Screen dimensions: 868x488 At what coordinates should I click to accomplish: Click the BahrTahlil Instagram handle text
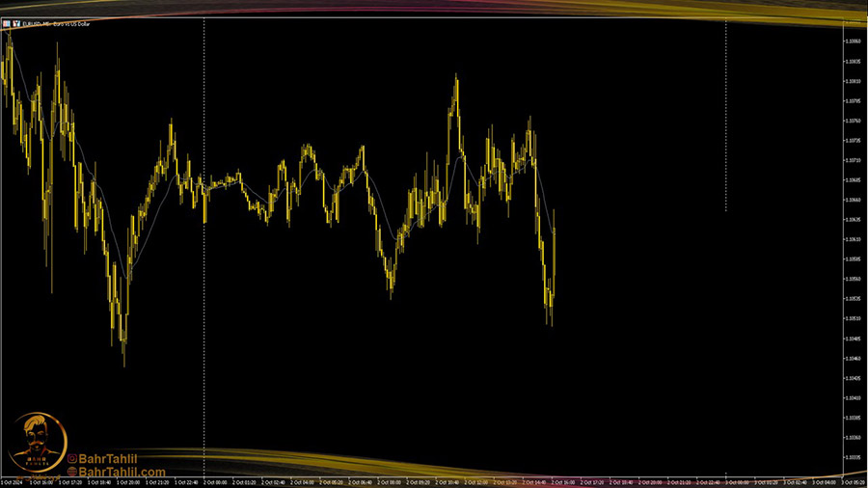(x=108, y=459)
